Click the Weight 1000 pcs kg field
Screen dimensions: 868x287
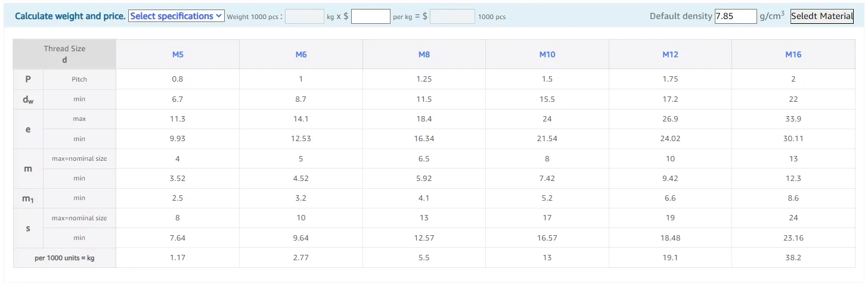click(x=305, y=17)
